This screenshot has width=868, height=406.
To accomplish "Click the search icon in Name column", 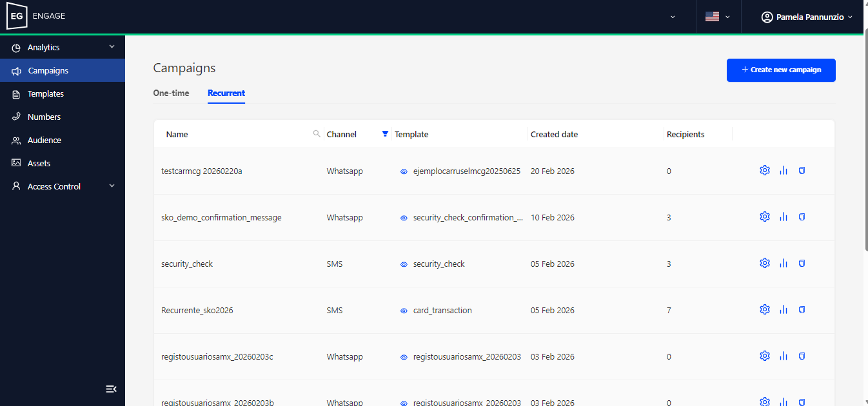I will [x=317, y=134].
